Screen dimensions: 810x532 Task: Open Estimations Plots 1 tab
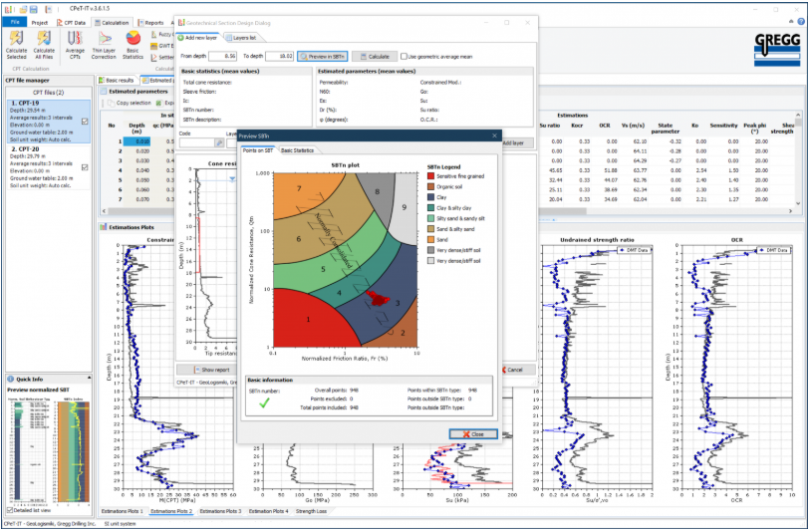[x=123, y=511]
